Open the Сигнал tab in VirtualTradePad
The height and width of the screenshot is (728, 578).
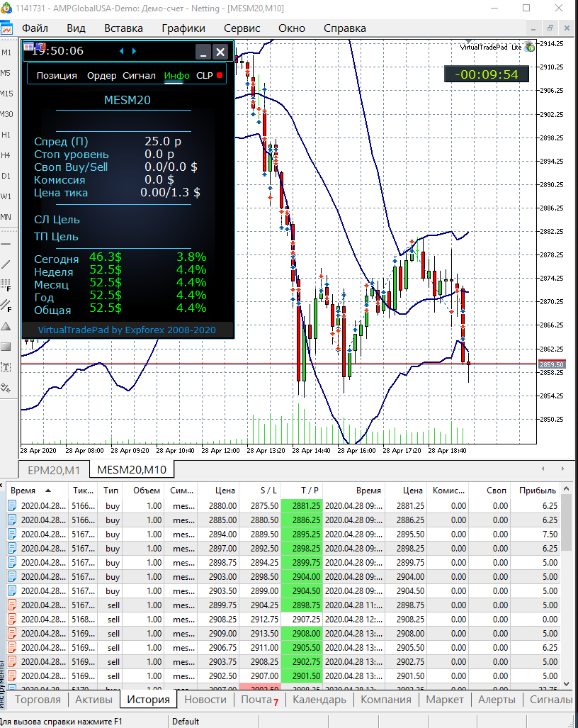[139, 76]
